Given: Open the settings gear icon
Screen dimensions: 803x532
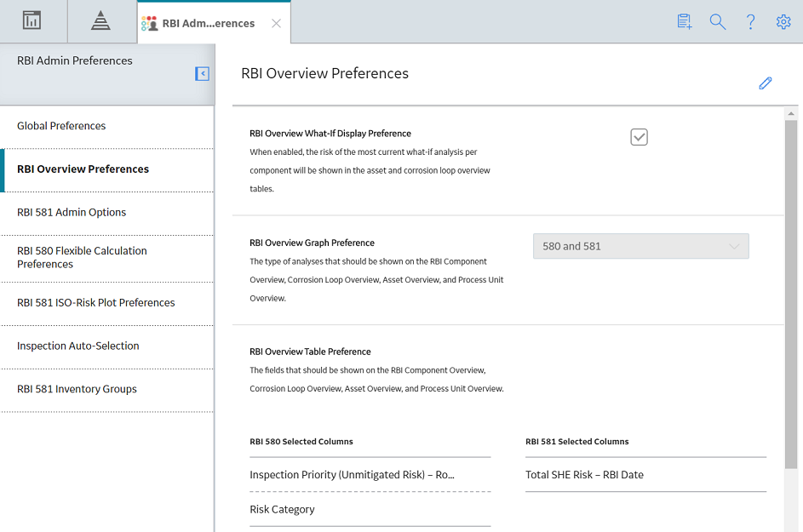Looking at the screenshot, I should pyautogui.click(x=783, y=21).
